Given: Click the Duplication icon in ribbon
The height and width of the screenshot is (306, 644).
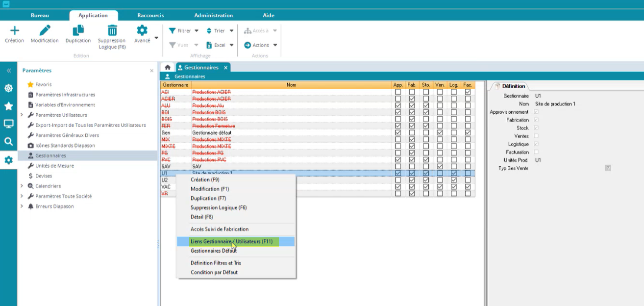Looking at the screenshot, I should coord(78,31).
